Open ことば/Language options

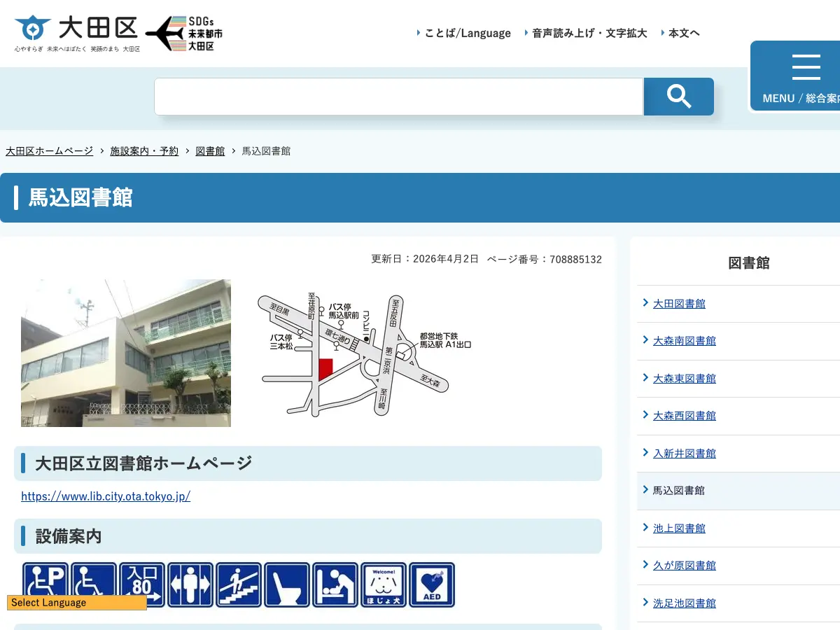tap(468, 33)
